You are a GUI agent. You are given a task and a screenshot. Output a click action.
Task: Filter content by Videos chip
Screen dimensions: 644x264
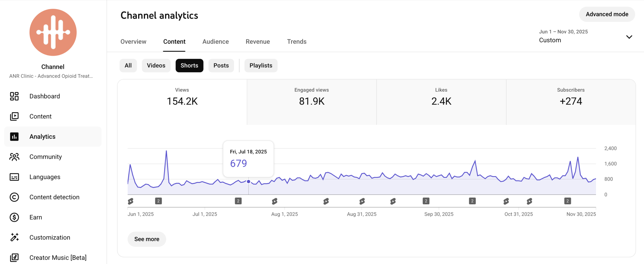(156, 66)
